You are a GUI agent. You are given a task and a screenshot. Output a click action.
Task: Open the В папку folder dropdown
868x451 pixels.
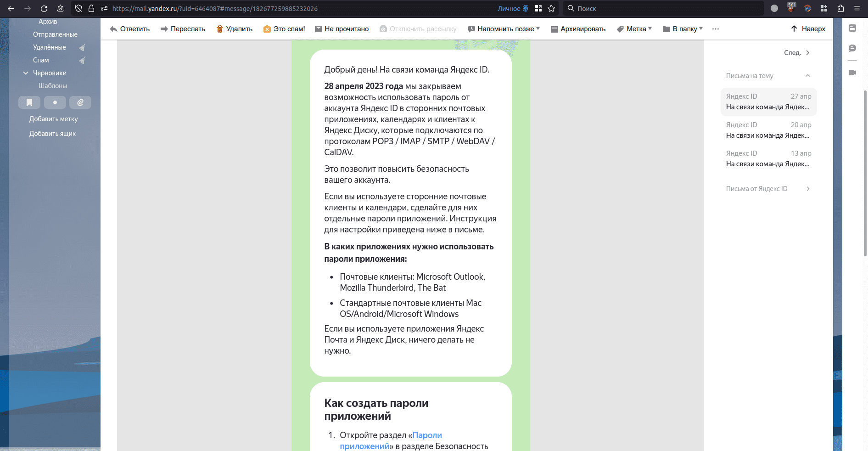coord(683,29)
